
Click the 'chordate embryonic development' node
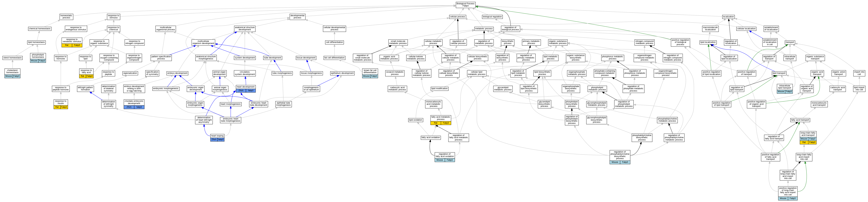(134, 104)
